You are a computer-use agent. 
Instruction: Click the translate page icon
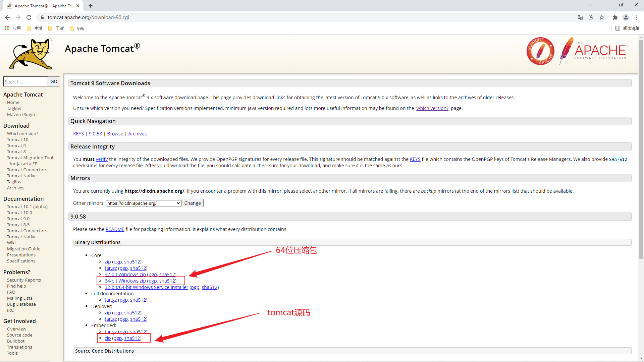click(x=580, y=17)
